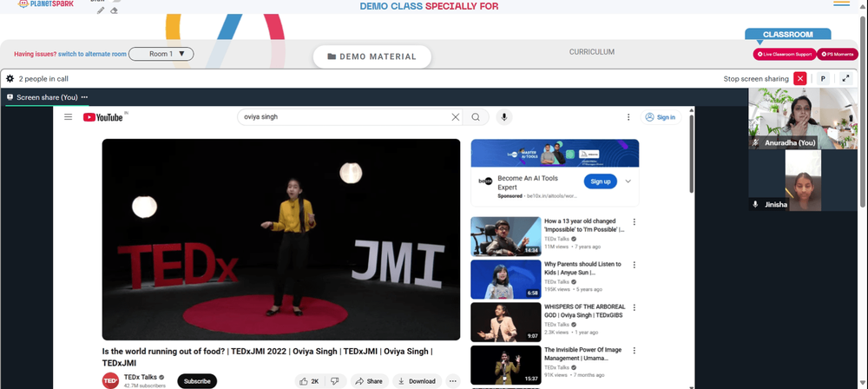
Task: Open more actions menu below the video
Action: coord(453,381)
